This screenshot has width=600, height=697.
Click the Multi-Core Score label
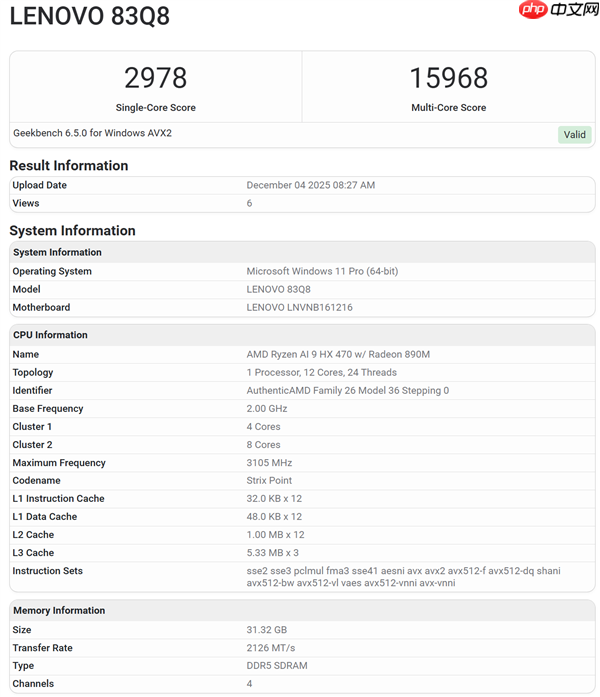coord(448,108)
